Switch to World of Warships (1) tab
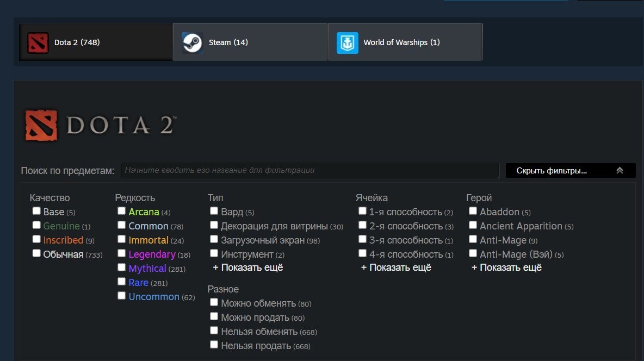The image size is (644, 361). pyautogui.click(x=405, y=42)
